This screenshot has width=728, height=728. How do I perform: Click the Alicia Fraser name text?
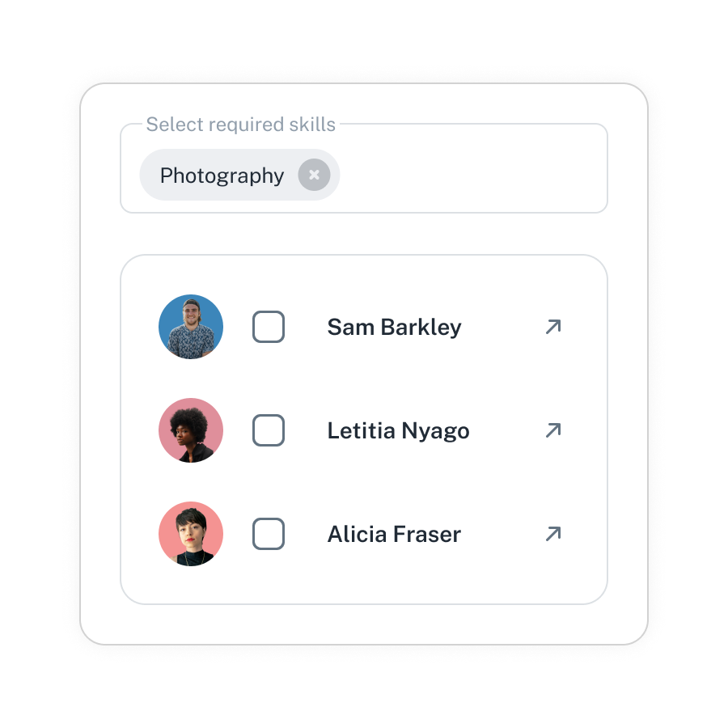(394, 535)
